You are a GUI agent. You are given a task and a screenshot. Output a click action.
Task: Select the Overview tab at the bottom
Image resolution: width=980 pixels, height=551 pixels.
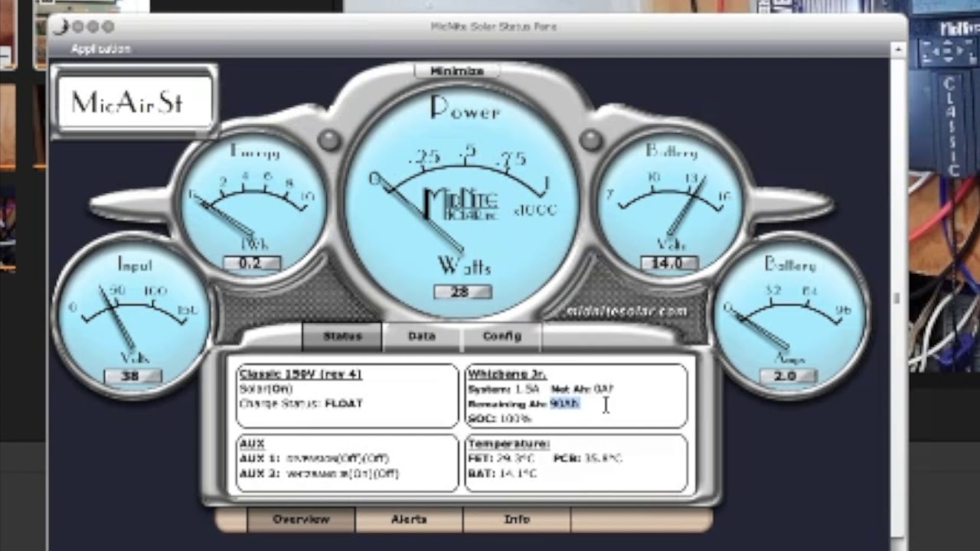click(x=301, y=519)
